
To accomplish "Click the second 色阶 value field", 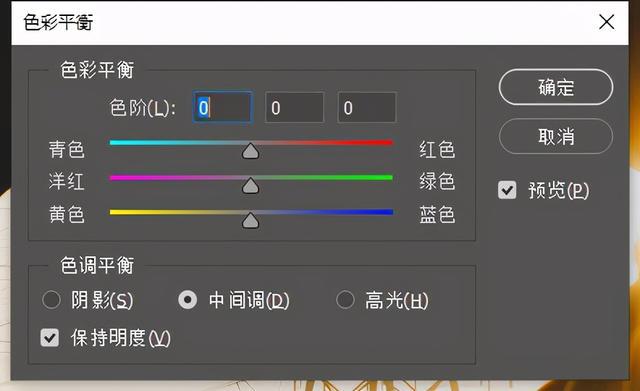I will pyautogui.click(x=294, y=108).
